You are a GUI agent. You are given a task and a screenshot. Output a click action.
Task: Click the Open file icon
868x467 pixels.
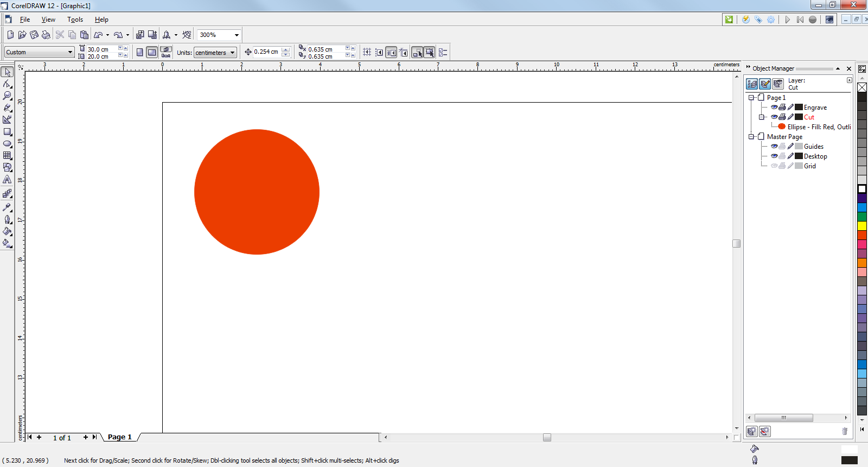coord(22,35)
